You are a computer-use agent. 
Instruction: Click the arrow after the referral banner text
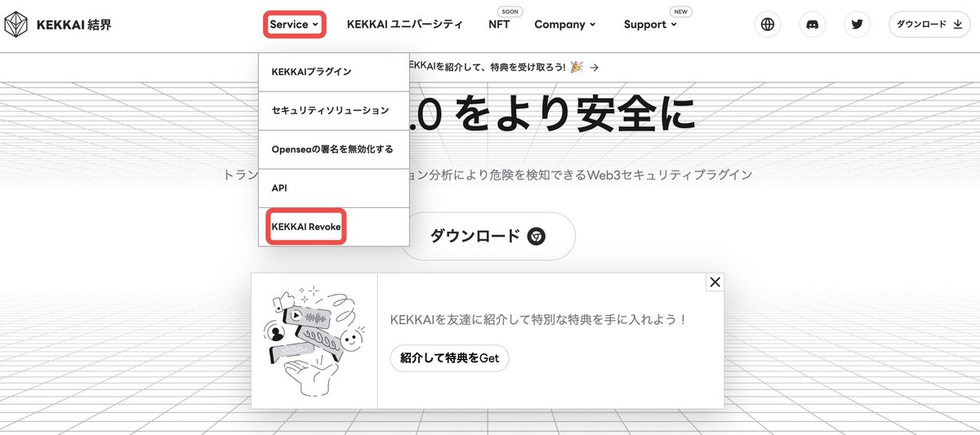[x=595, y=68]
